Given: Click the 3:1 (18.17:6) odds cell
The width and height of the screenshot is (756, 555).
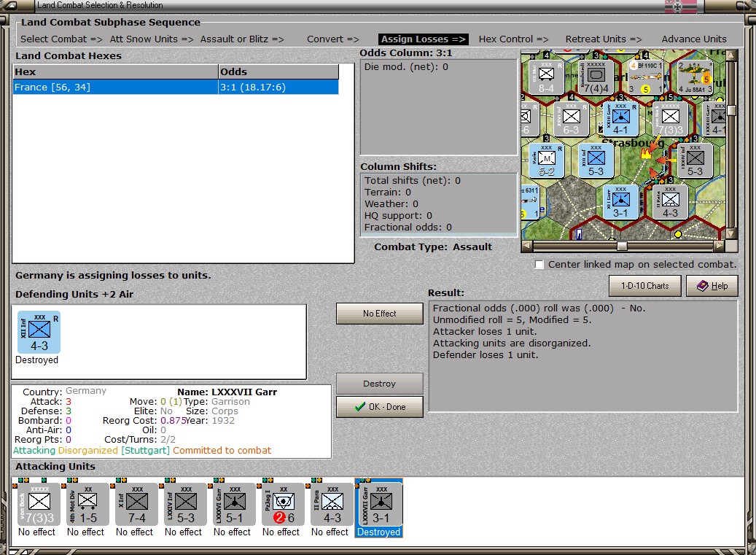Looking at the screenshot, I should [278, 88].
